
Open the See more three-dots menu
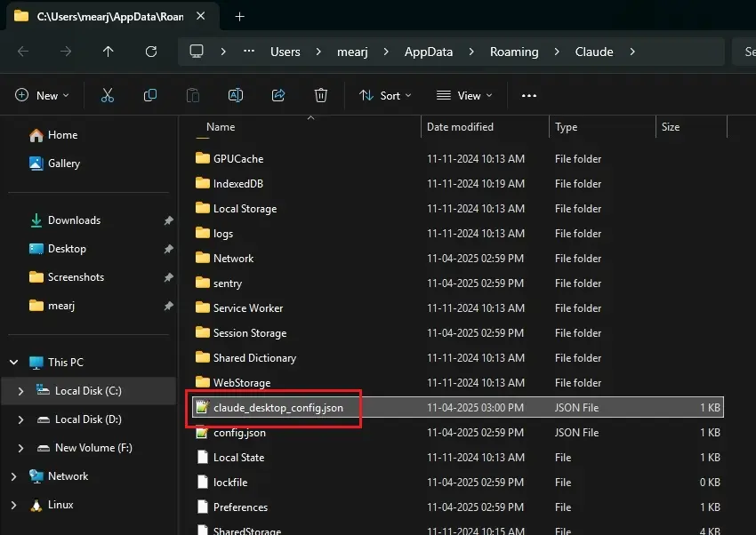tap(529, 95)
